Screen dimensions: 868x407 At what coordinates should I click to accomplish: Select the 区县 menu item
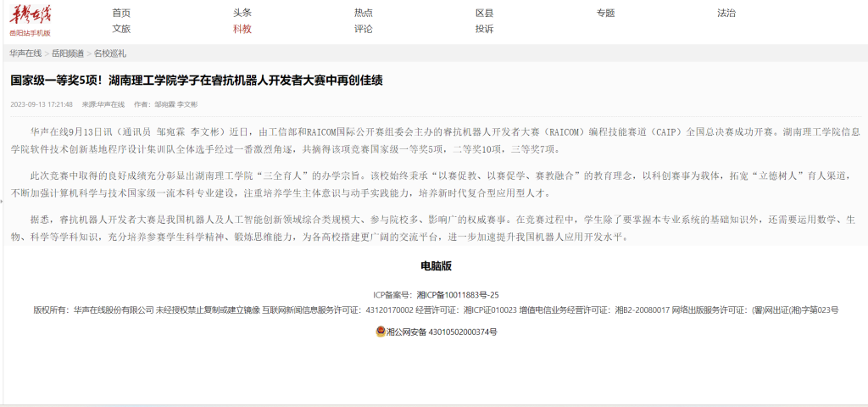click(485, 13)
